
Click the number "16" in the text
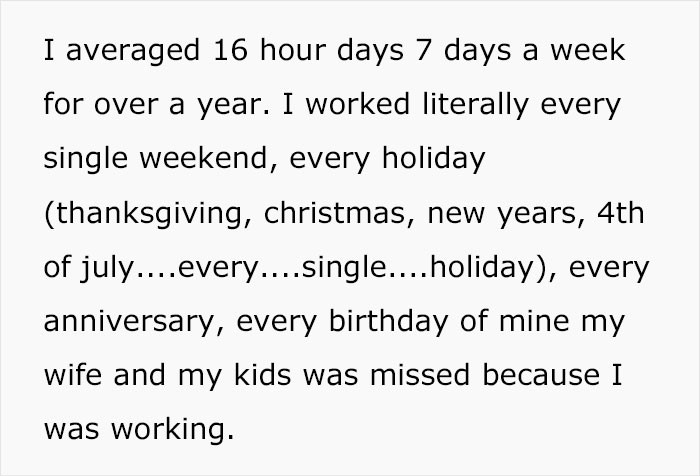227,51
